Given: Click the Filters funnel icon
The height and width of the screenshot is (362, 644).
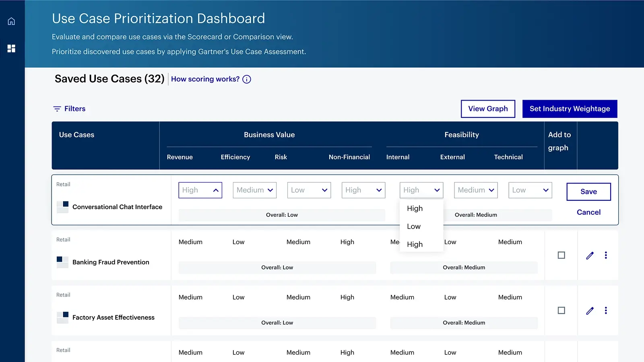Looking at the screenshot, I should click(57, 109).
